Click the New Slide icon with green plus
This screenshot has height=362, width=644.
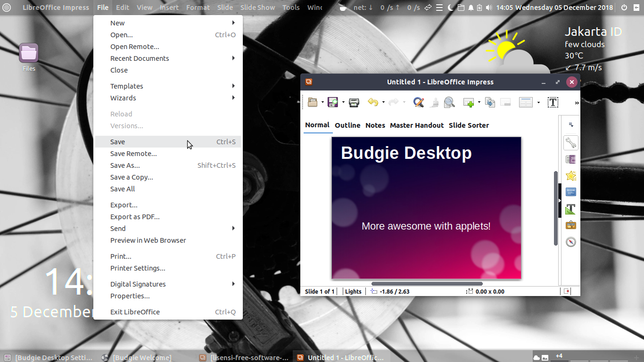[469, 102]
